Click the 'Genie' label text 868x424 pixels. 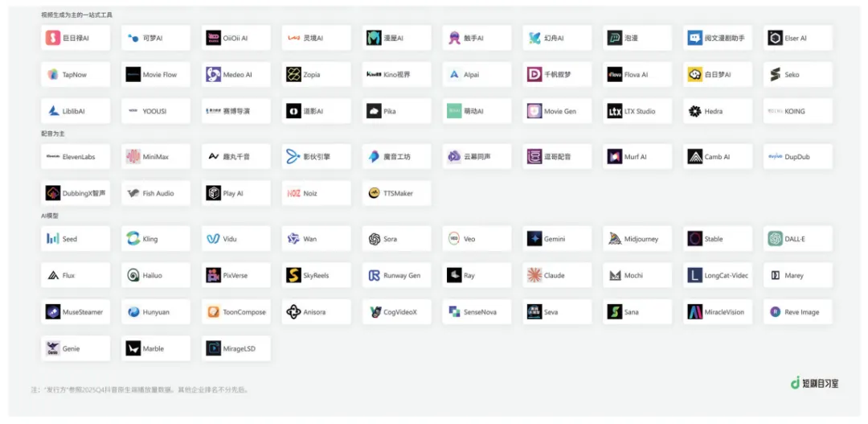click(71, 348)
